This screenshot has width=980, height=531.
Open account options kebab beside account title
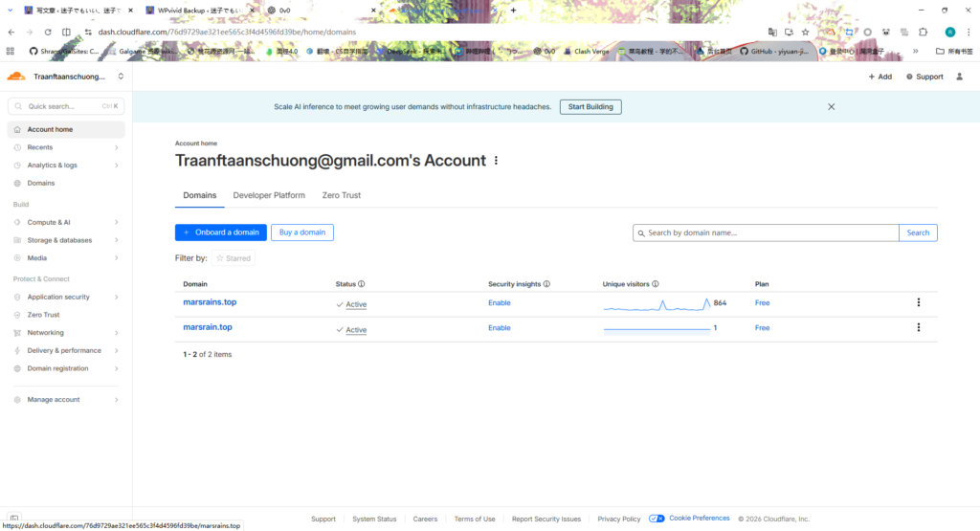pyautogui.click(x=496, y=161)
